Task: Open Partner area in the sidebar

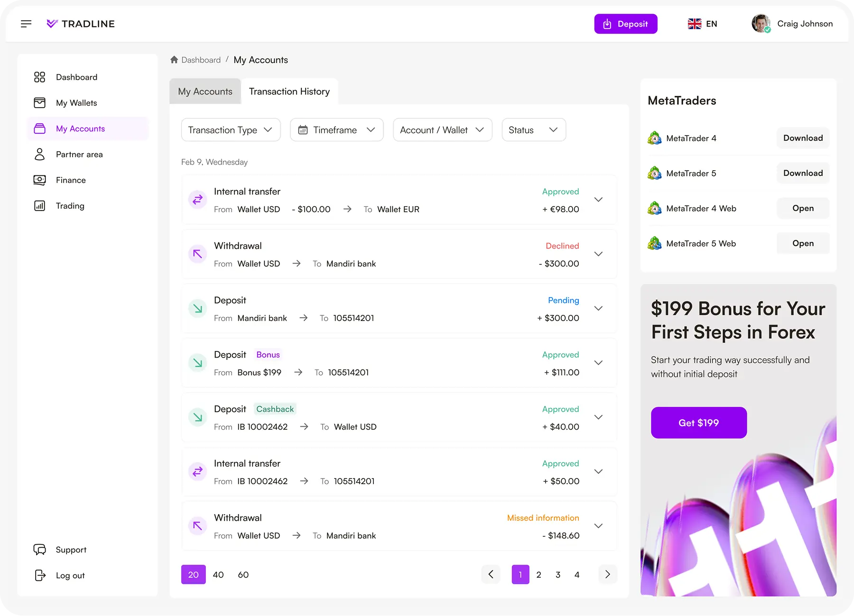Action: coord(88,154)
